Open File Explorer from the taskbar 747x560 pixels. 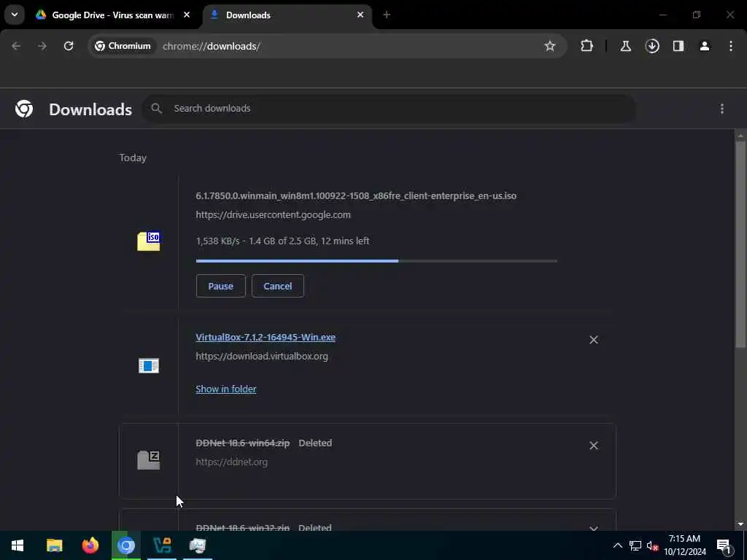click(54, 545)
